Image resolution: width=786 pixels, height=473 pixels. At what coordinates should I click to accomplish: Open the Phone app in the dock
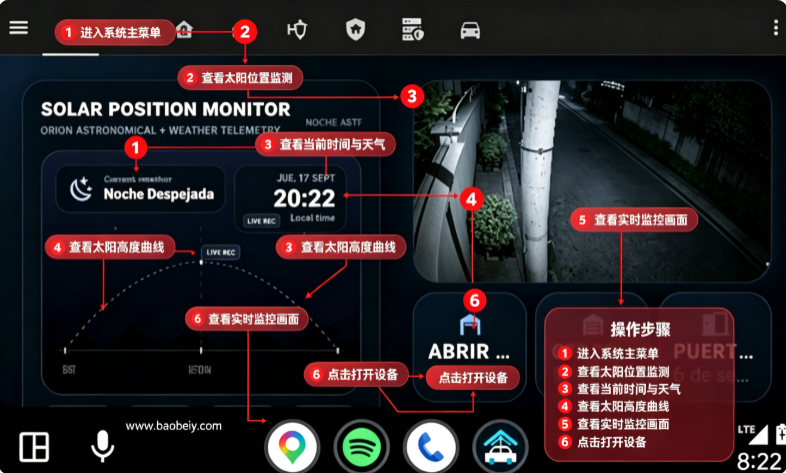[x=431, y=446]
